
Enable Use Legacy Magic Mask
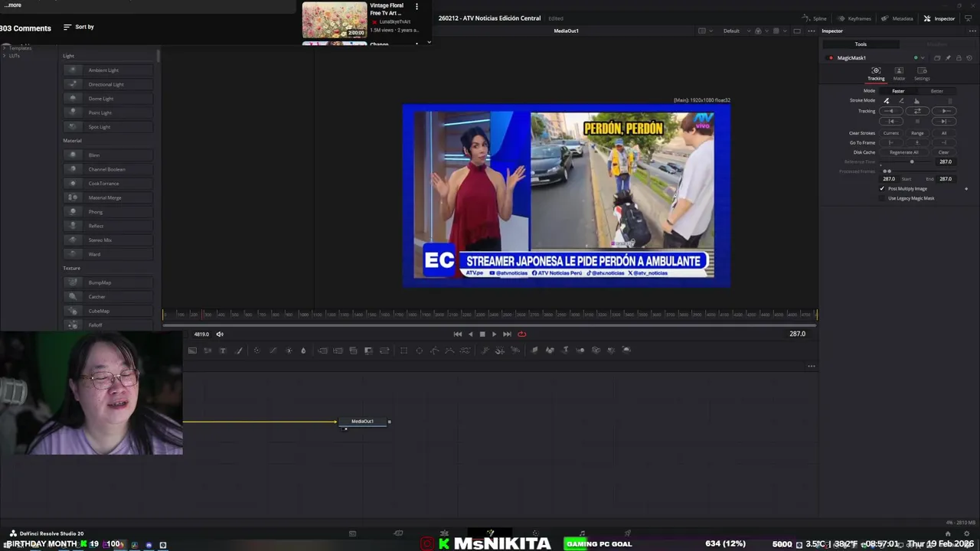(882, 198)
